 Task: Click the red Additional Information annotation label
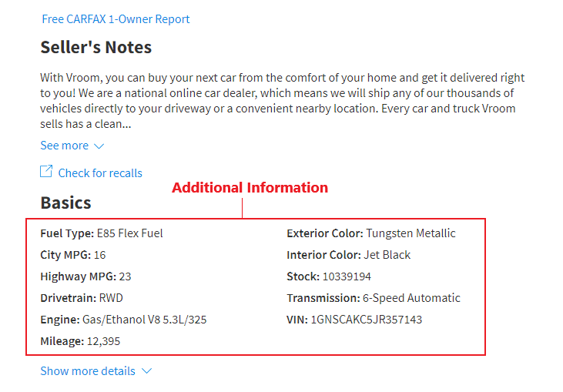point(250,187)
